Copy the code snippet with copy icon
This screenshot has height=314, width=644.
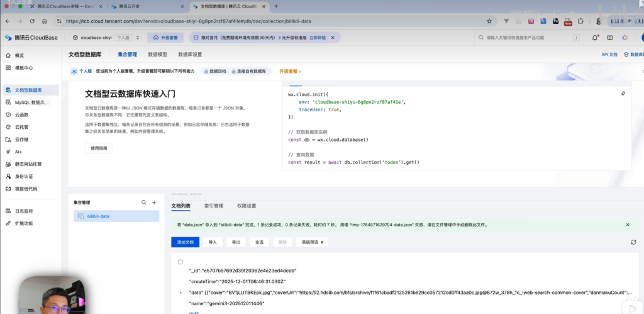[x=623, y=94]
